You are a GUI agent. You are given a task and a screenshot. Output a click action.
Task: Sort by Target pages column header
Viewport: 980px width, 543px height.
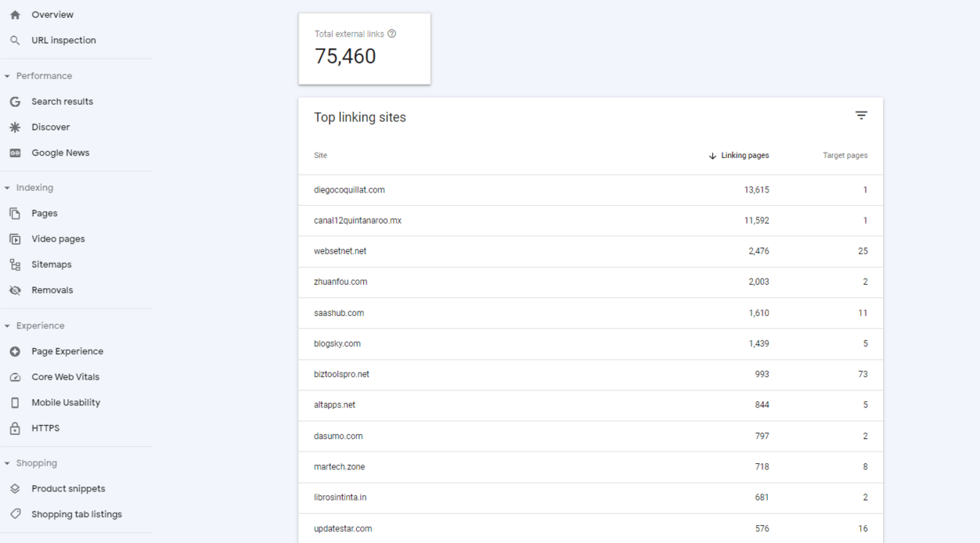(845, 156)
